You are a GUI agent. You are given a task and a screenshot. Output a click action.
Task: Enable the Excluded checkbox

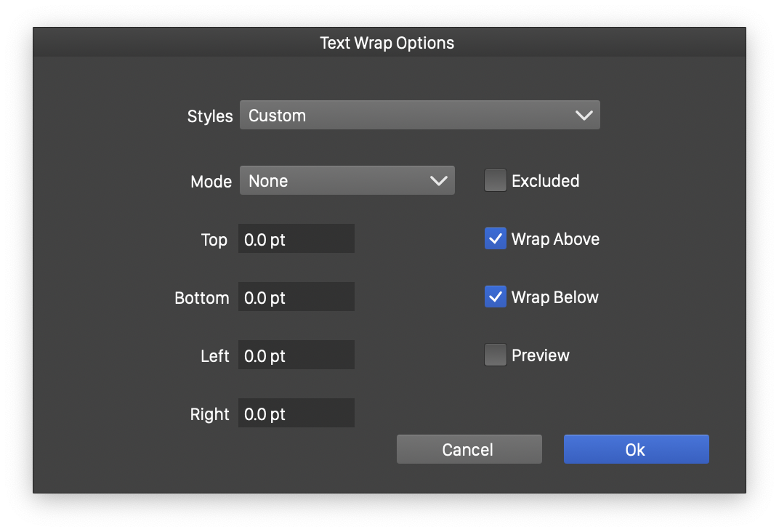coord(496,181)
